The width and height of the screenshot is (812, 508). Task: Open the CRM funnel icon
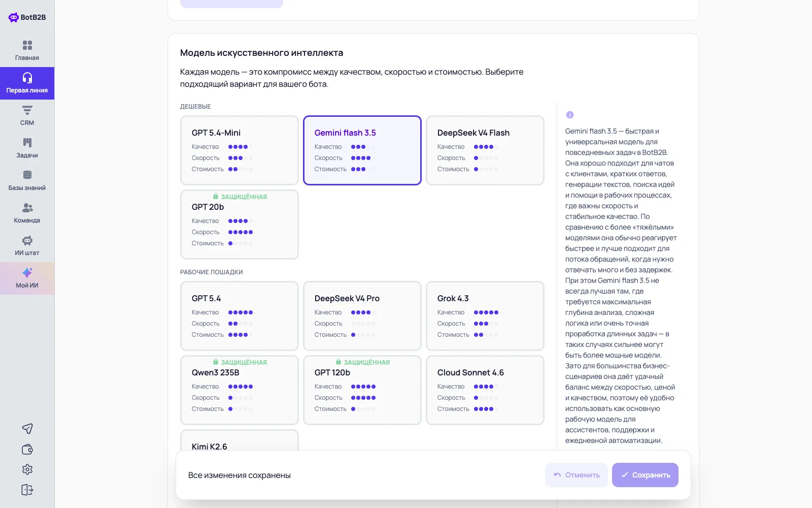(27, 110)
